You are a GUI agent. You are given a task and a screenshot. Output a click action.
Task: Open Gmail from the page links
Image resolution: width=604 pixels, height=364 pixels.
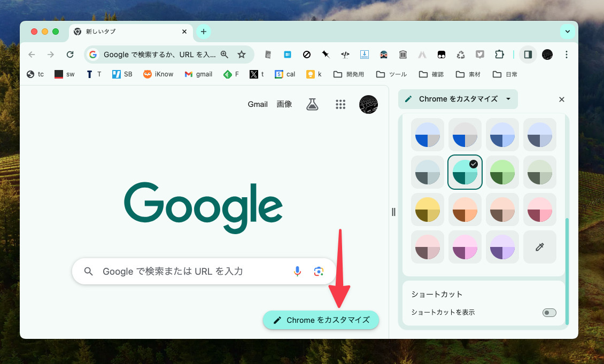258,104
